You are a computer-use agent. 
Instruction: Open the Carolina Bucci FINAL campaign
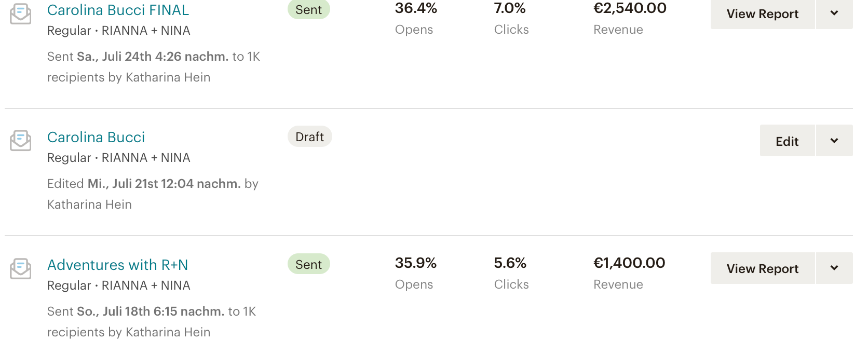pyautogui.click(x=118, y=10)
